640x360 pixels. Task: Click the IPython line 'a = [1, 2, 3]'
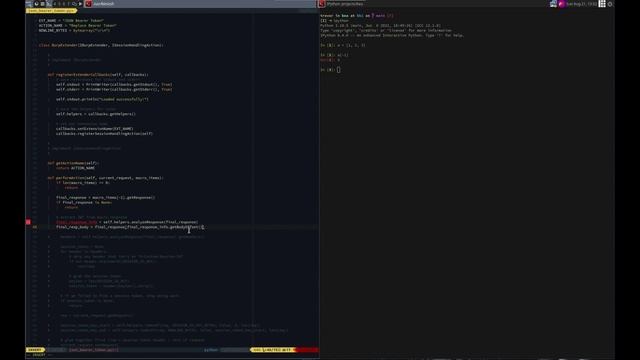tap(343, 45)
